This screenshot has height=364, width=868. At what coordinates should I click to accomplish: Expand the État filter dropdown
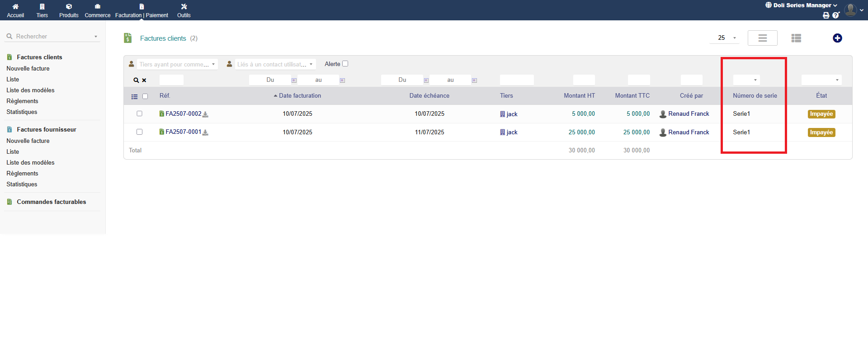(821, 80)
